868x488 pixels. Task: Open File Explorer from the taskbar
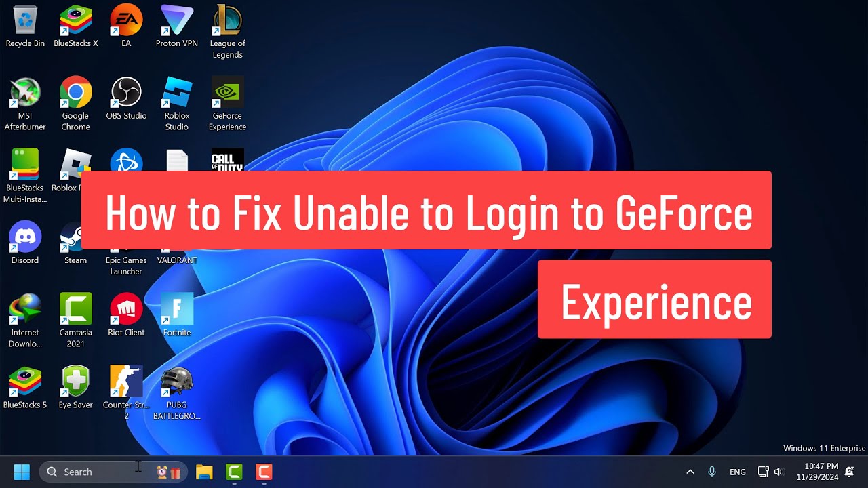204,472
